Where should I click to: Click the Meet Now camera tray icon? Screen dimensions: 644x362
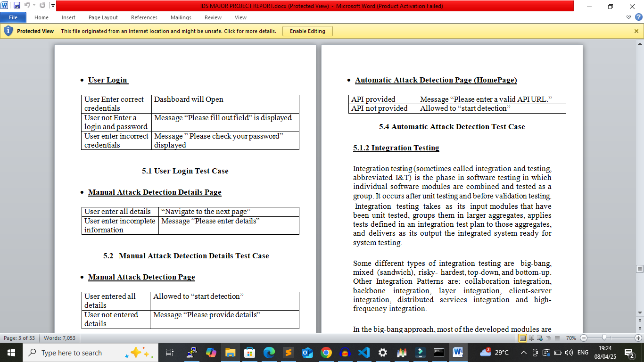pyautogui.click(x=535, y=353)
